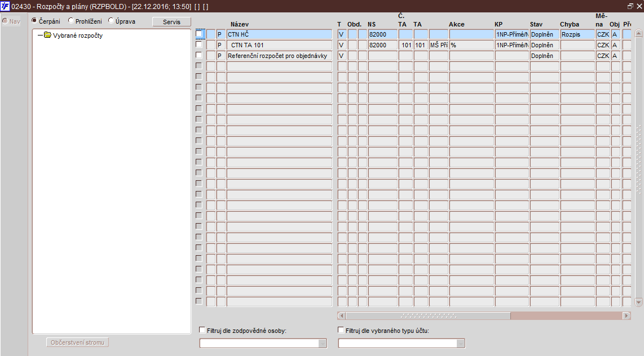
Task: Click the % value in Akce column
Action: click(x=471, y=45)
